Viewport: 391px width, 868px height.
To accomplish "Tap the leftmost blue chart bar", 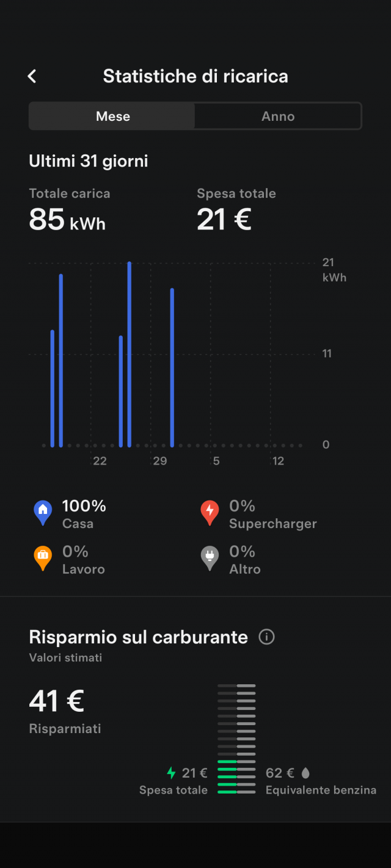I will point(53,388).
